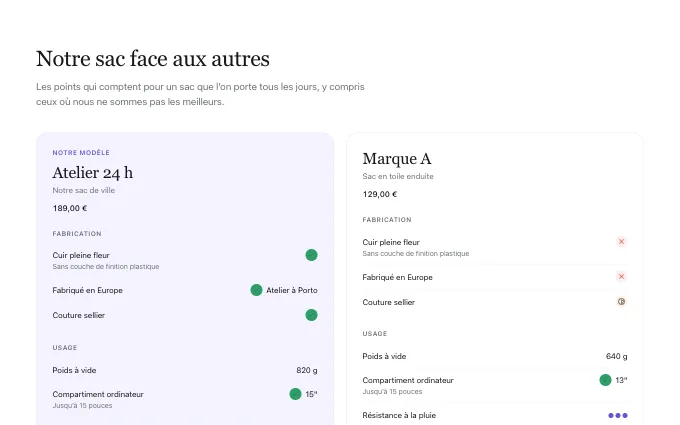Click the Atelier à Porto label
Screen dimensions: 680x425
pyautogui.click(x=292, y=290)
